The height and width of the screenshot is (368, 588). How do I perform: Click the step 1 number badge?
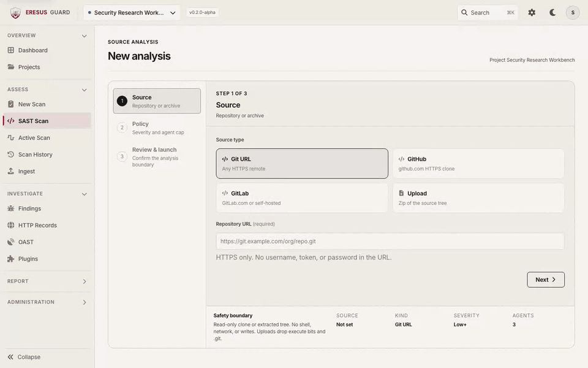pos(122,101)
